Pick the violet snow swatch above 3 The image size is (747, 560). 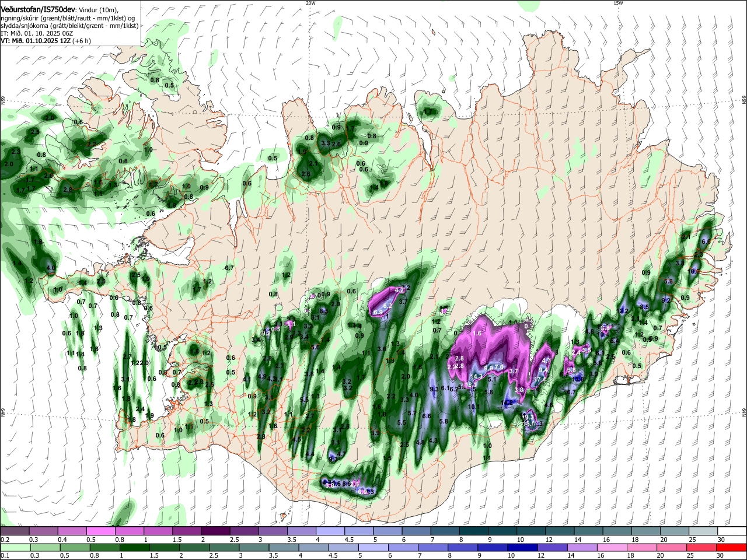[x=273, y=531]
